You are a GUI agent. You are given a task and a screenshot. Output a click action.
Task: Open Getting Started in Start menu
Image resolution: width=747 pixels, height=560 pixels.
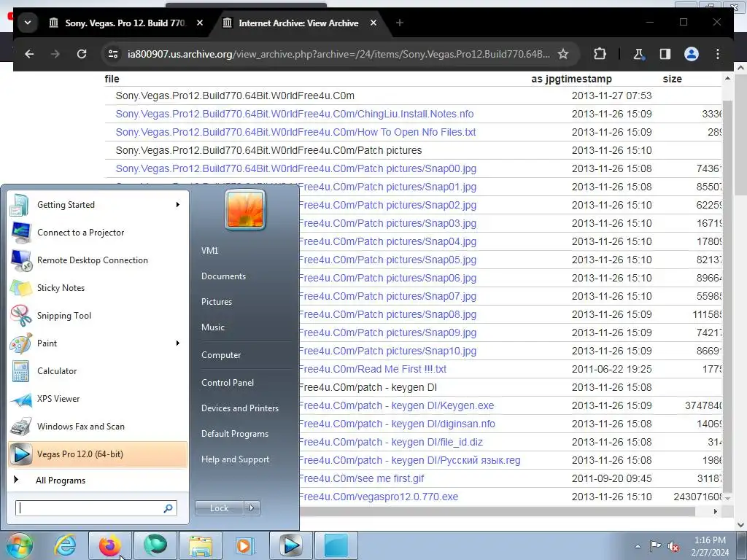coord(98,205)
